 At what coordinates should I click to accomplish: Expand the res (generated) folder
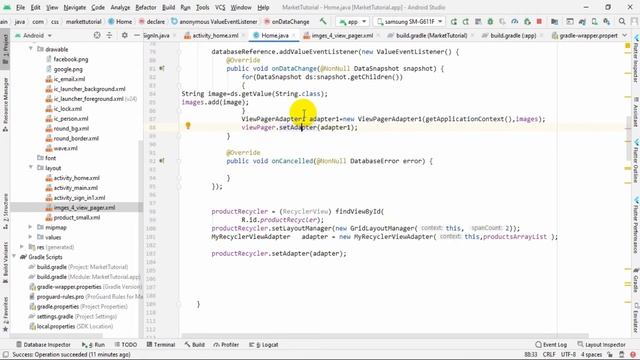[x=22, y=247]
